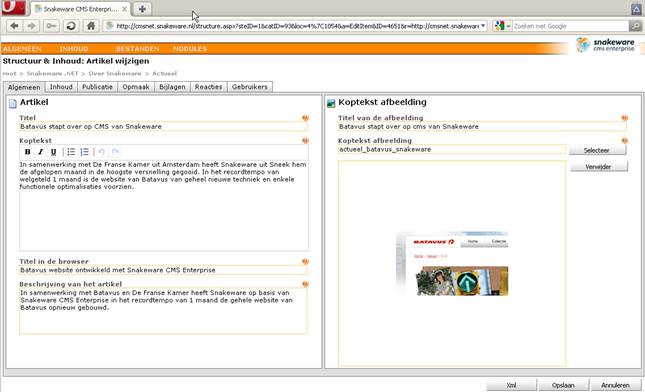Screen dimensions: 645x392
Task: Click the Beschrijving van het artikel textarea
Action: (x=163, y=311)
